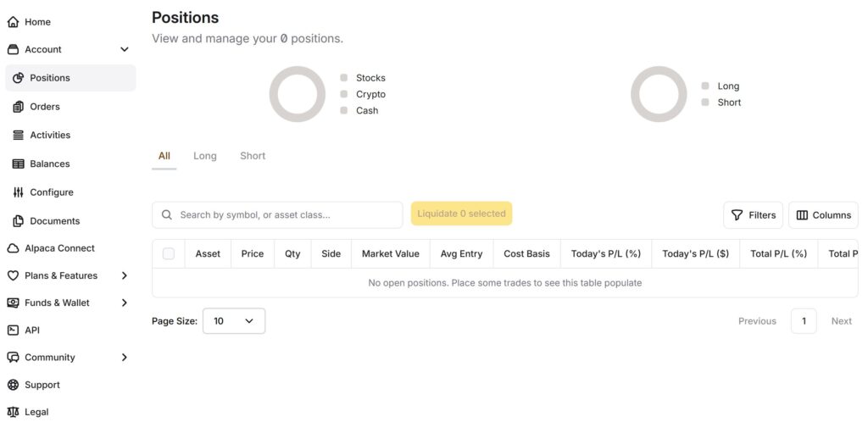Sort by the Side column header

tap(331, 254)
